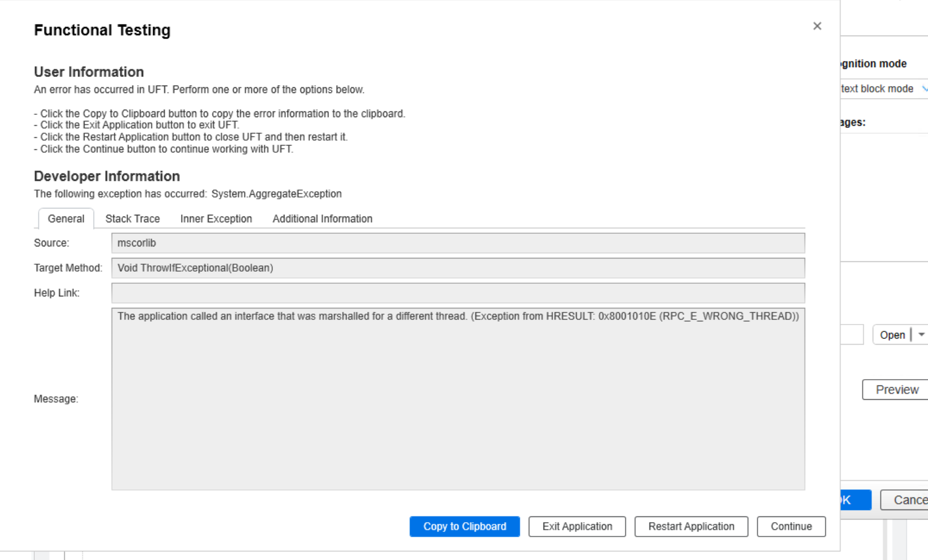The width and height of the screenshot is (928, 560).
Task: Expand the Open button dropdown arrow
Action: 921,334
